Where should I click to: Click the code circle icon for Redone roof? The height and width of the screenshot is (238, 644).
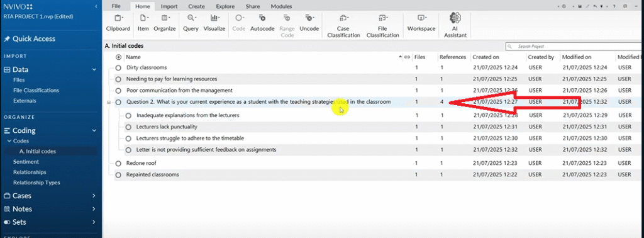[118, 163]
